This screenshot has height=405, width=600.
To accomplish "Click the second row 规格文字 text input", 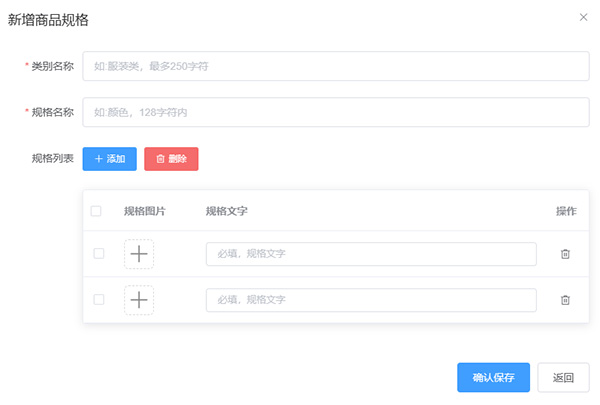I will tap(370, 300).
